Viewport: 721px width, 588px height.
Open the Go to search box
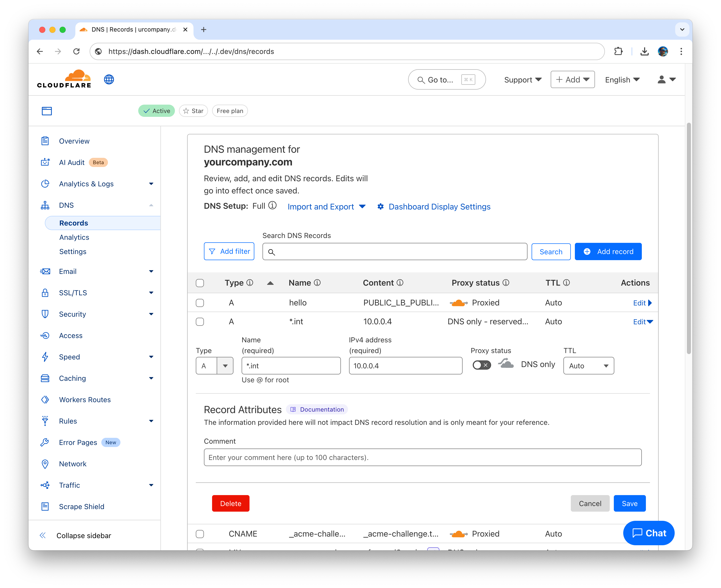[447, 80]
